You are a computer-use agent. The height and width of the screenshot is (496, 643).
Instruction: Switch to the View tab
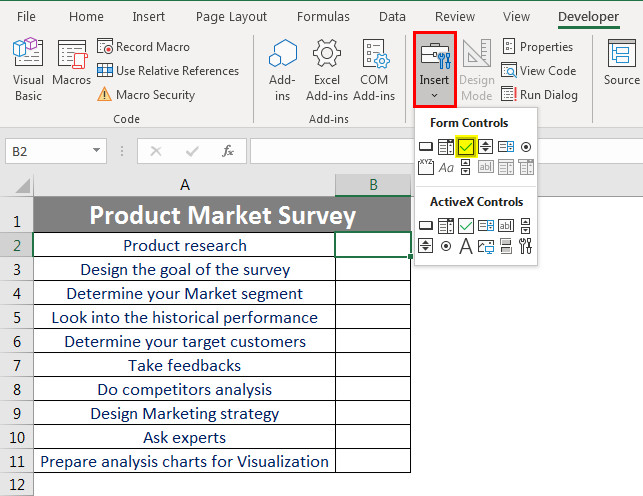[x=516, y=16]
